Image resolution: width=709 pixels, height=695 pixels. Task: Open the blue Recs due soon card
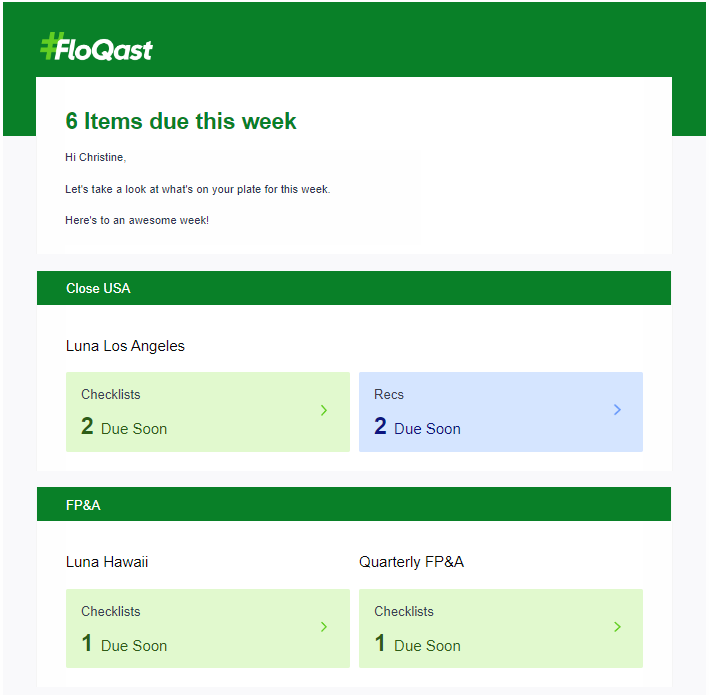[x=501, y=412]
